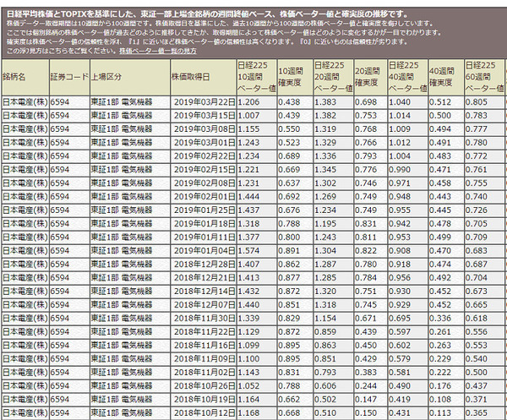Image resolution: width=507 pixels, height=420 pixels.
Task: Click the 40週間確実度 column header
Action: coord(446,77)
